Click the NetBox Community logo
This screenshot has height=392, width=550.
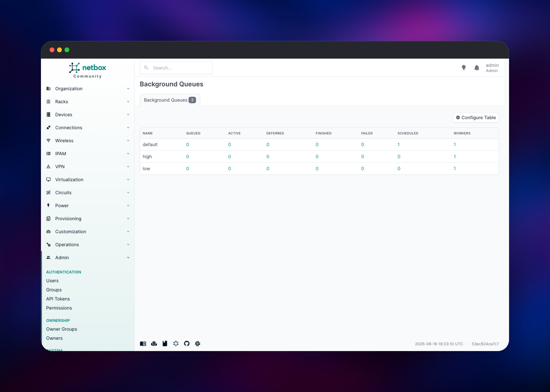(x=87, y=70)
